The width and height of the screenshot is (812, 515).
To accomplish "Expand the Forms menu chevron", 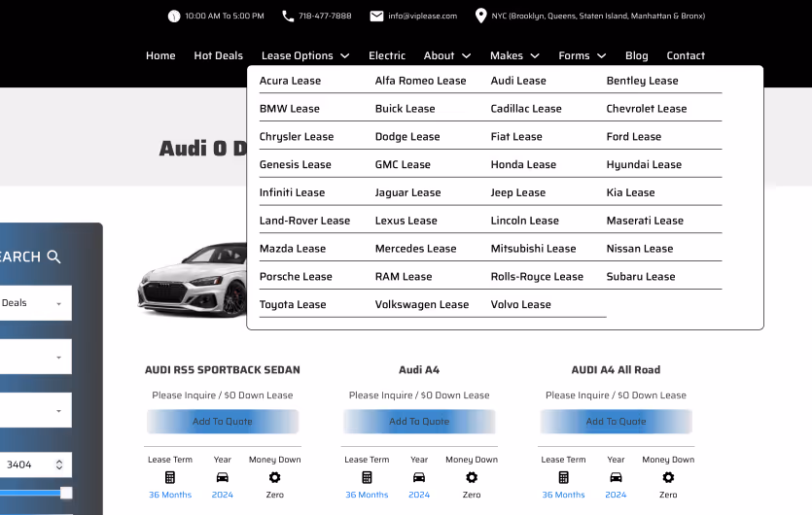I will click(601, 56).
